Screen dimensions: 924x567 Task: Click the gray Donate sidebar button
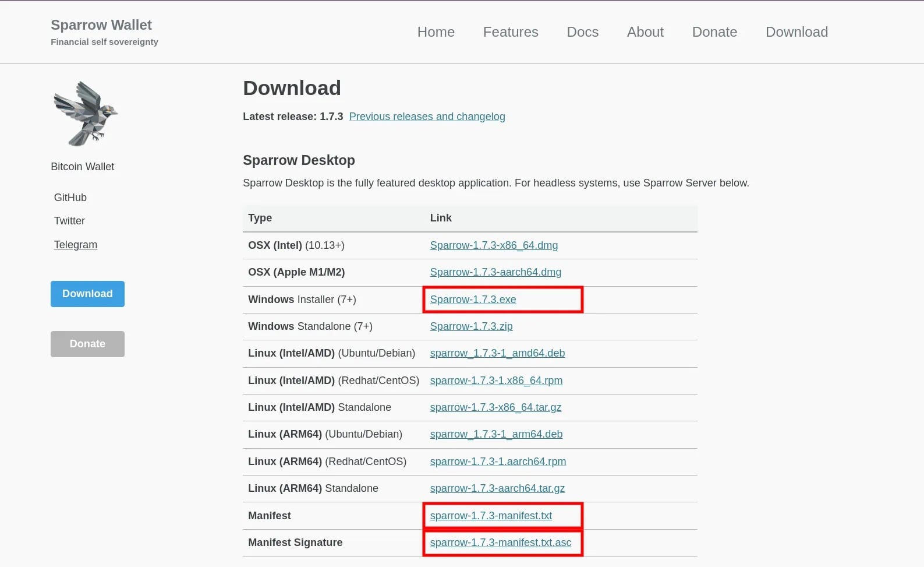tap(87, 344)
